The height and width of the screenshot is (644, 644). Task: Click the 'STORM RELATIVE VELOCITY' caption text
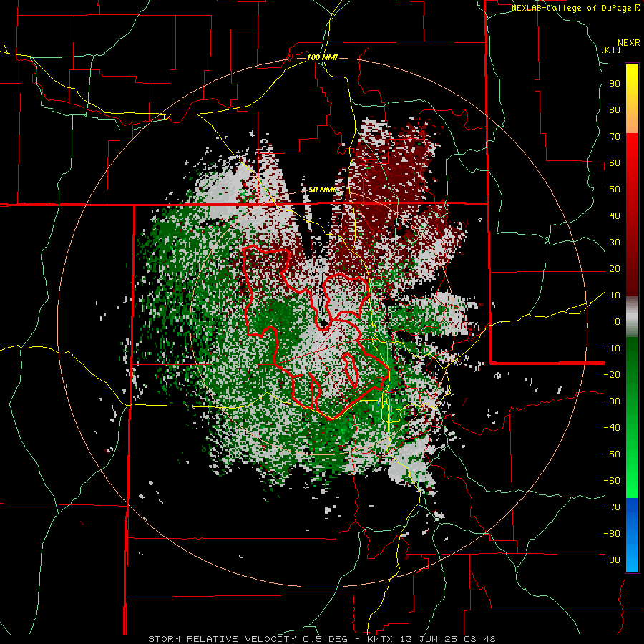point(222,639)
